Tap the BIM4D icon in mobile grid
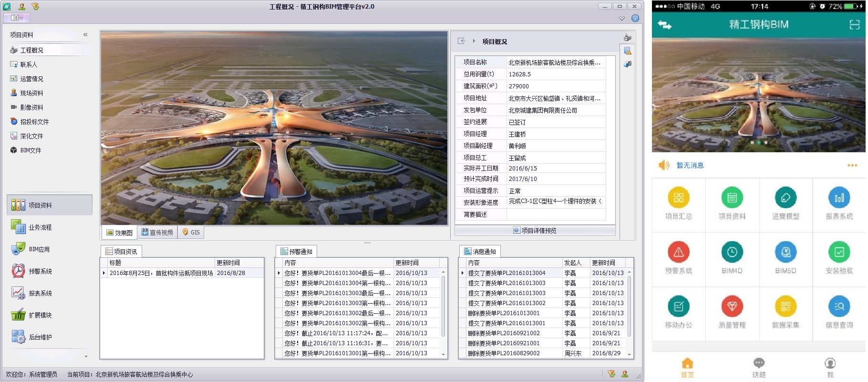The height and width of the screenshot is (382, 868). point(732,252)
